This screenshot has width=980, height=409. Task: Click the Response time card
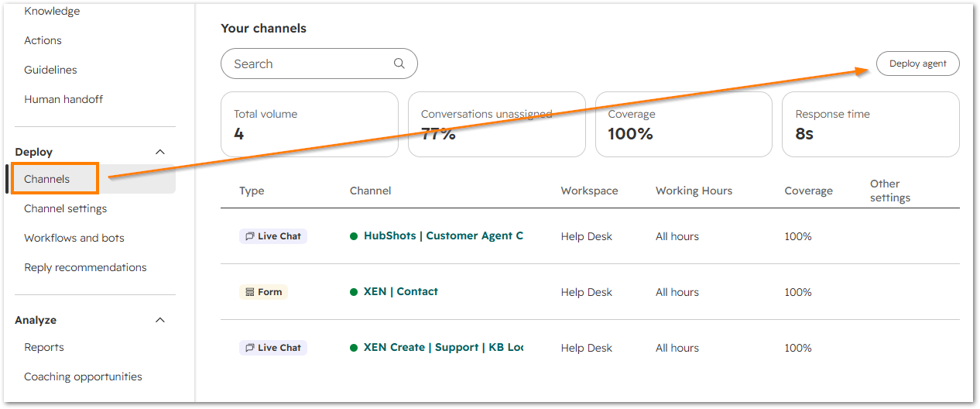coord(871,125)
